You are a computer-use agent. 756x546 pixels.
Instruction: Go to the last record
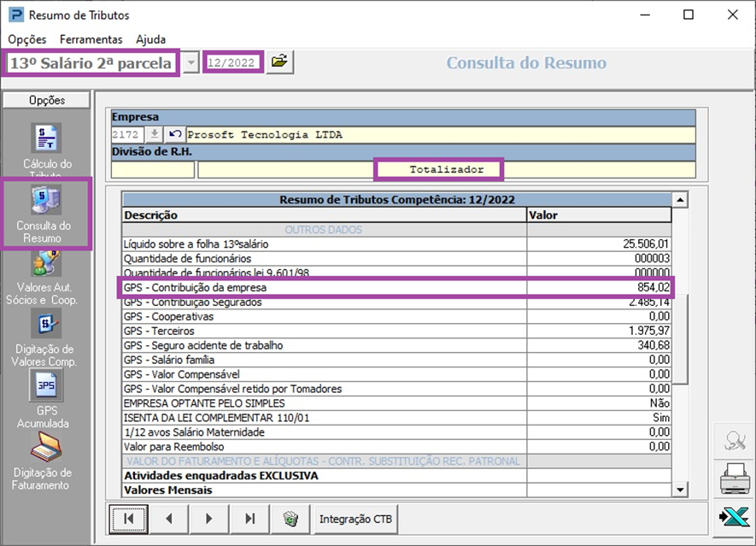[250, 518]
